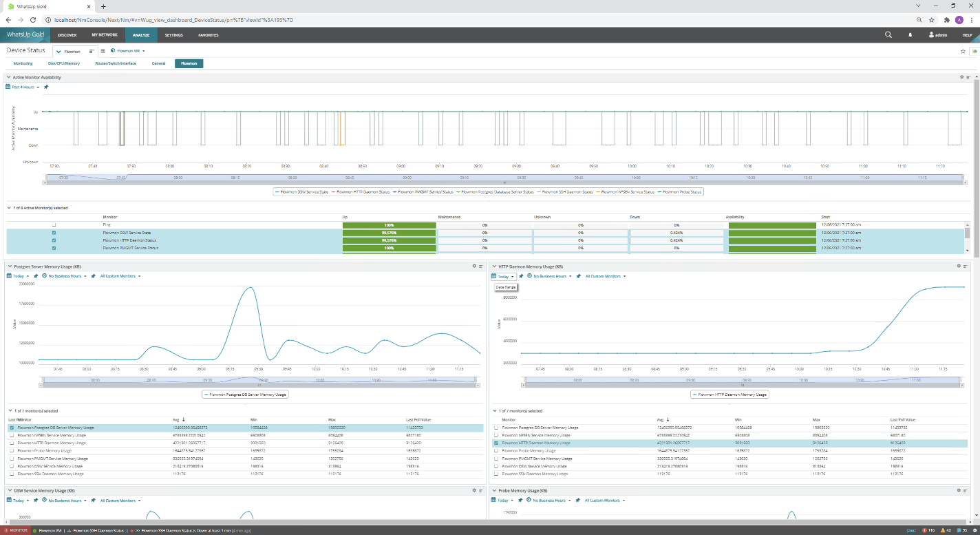
Task: Click the calendar icon on HTTP Daemon panel
Action: 495,276
